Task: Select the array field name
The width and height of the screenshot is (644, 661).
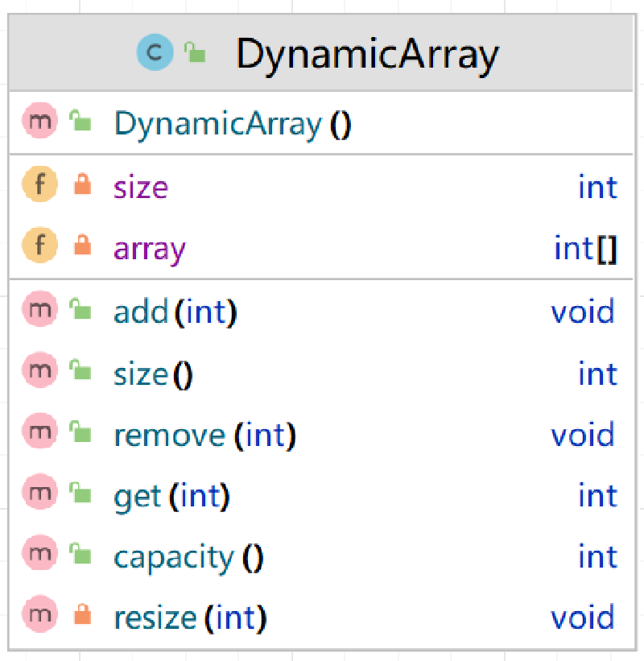Action: point(149,250)
